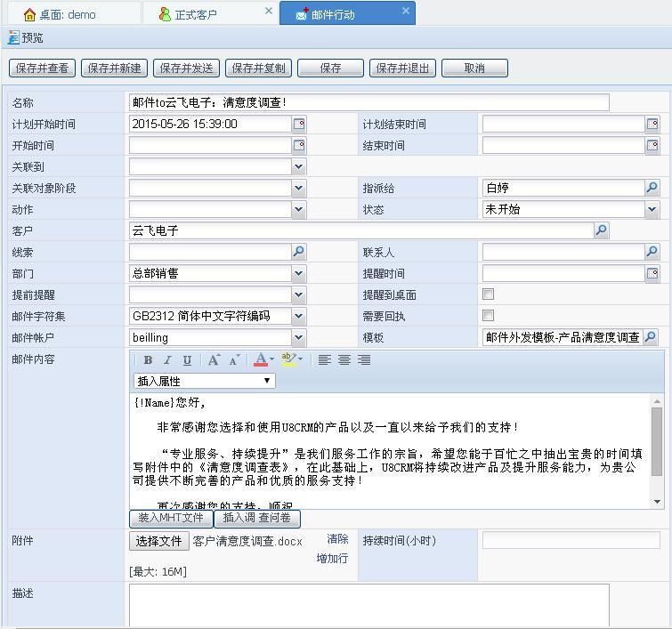Check the 需要回执 checkbox
Viewport: 672px width, 629px height.
pyautogui.click(x=488, y=316)
